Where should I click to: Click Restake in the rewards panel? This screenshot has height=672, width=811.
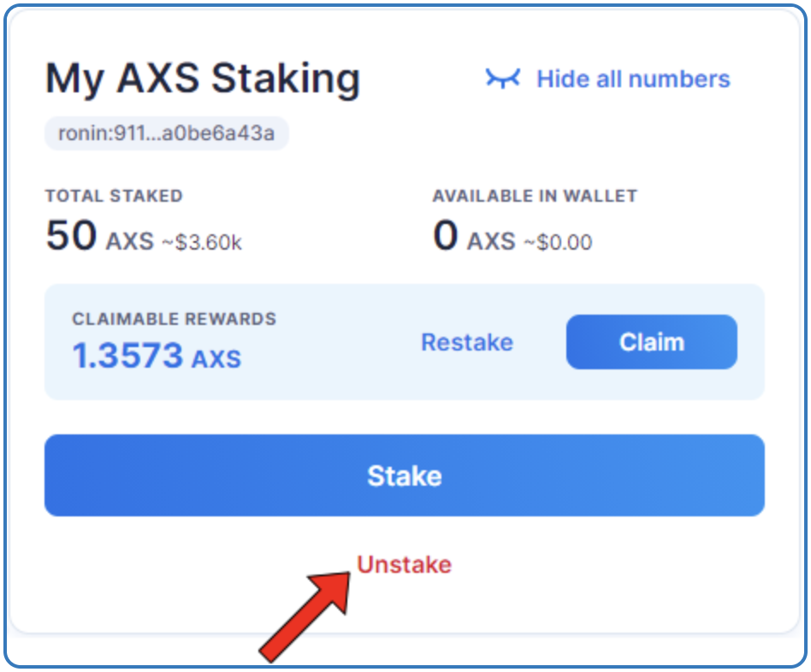(467, 342)
